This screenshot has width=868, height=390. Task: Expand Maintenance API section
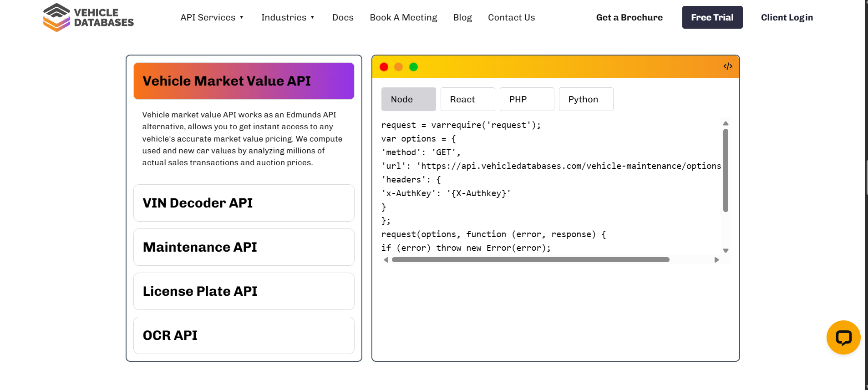tap(244, 247)
